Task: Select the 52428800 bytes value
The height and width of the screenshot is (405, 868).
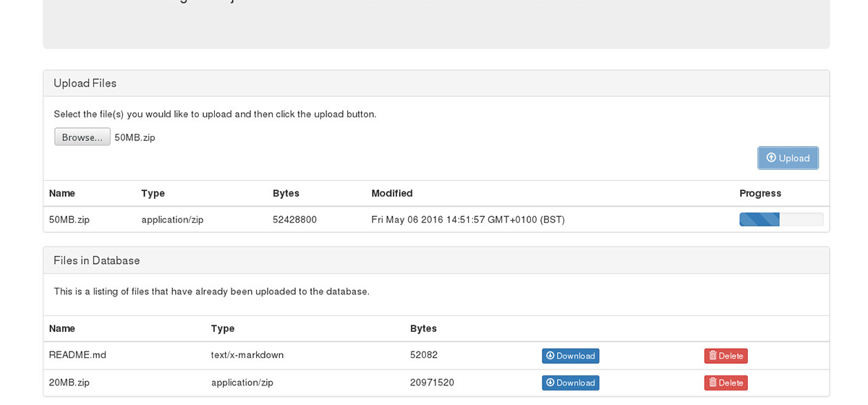Action: click(295, 219)
